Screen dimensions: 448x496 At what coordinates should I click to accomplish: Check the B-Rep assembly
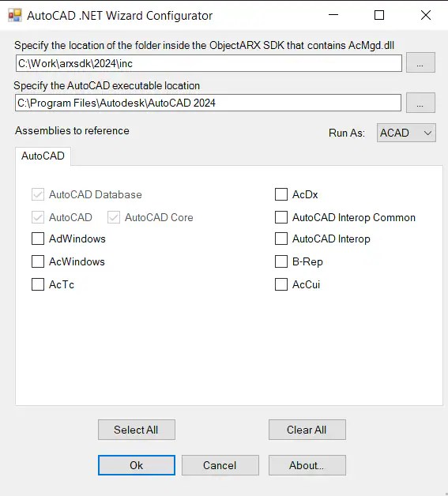tap(281, 261)
